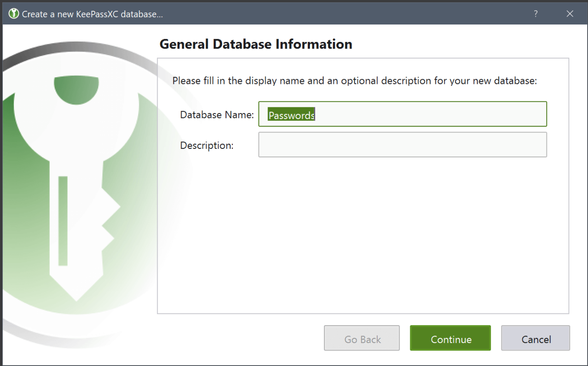The height and width of the screenshot is (366, 588).
Task: Click the window title "Create a new KeePassXC database..."
Action: point(92,14)
